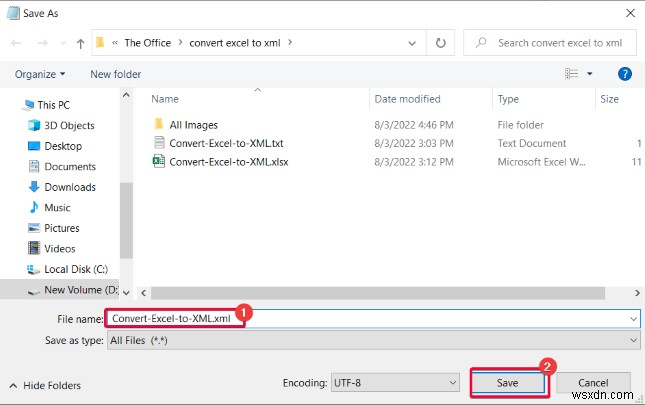
Task: Click the Music note icon
Action: (34, 207)
